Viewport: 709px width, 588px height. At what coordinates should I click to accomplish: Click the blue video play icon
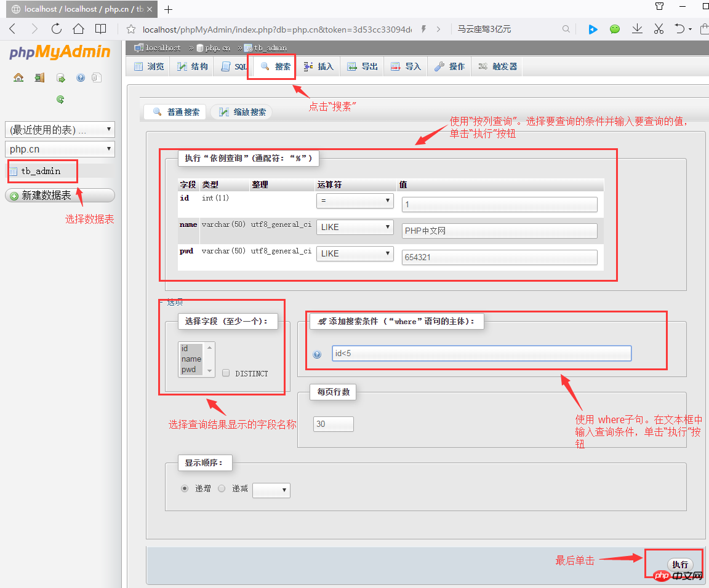(x=593, y=30)
